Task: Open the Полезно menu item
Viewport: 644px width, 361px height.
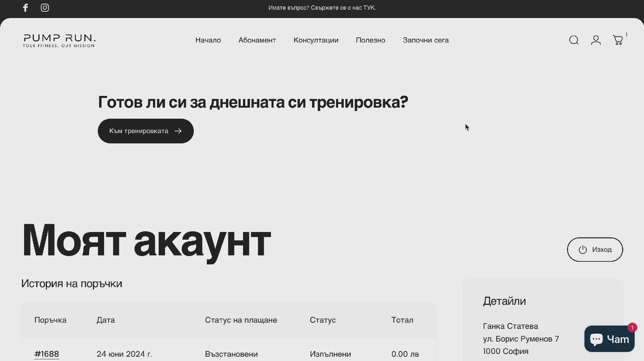Action: click(371, 40)
